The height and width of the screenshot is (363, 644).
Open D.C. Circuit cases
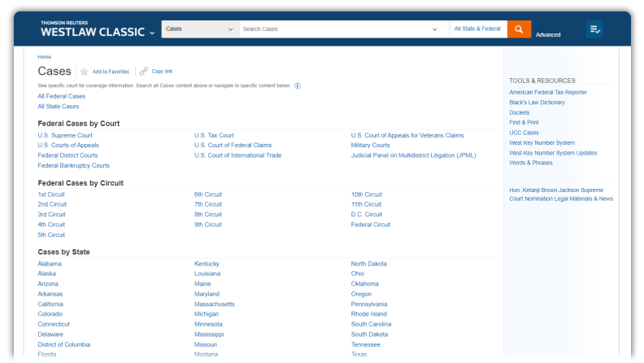367,215
